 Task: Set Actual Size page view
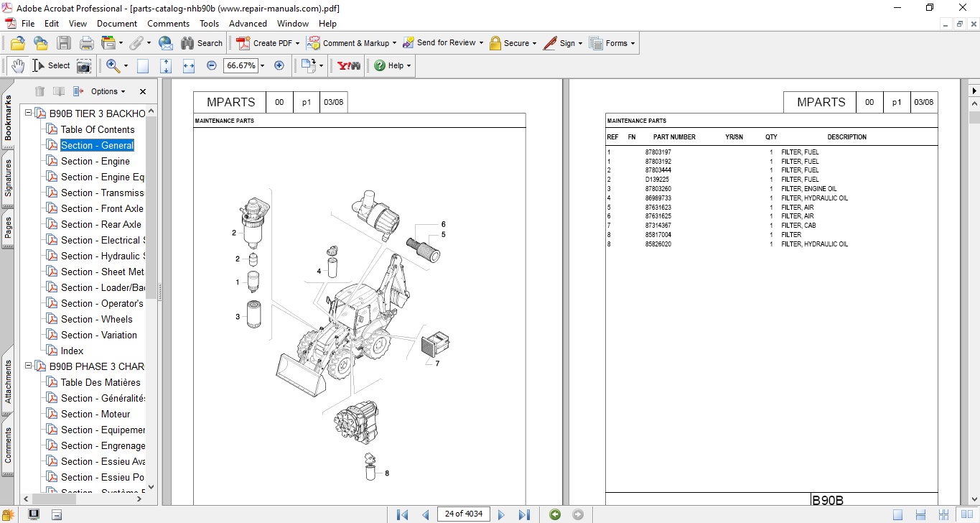pyautogui.click(x=143, y=65)
